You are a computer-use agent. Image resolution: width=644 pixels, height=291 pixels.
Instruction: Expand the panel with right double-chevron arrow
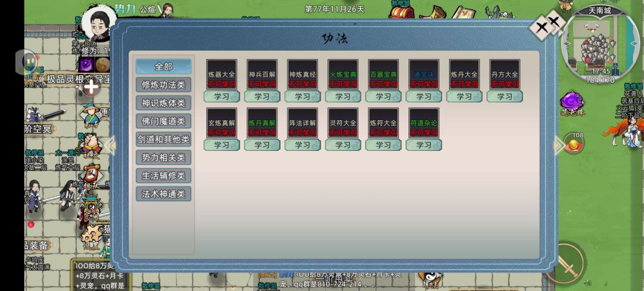(559, 145)
